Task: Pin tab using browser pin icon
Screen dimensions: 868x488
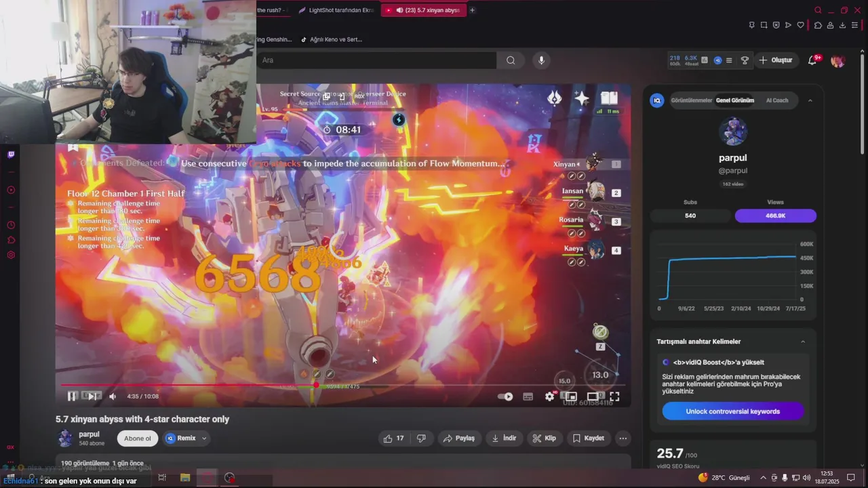Action: [752, 25]
